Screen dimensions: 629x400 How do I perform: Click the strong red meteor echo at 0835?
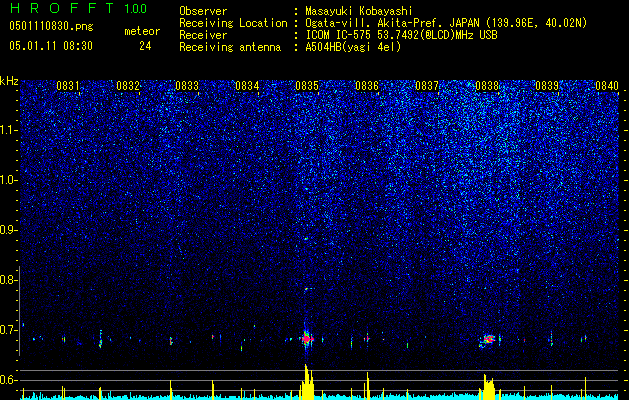(307, 339)
